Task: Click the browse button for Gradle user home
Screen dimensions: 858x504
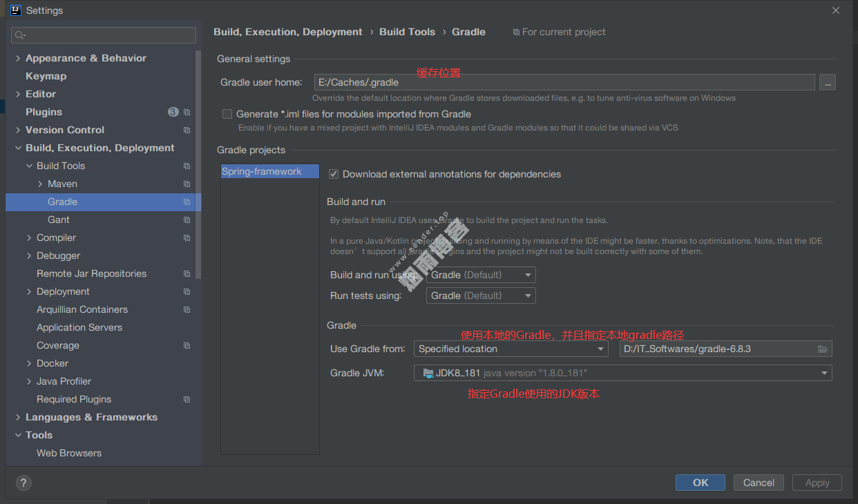Action: (x=828, y=82)
